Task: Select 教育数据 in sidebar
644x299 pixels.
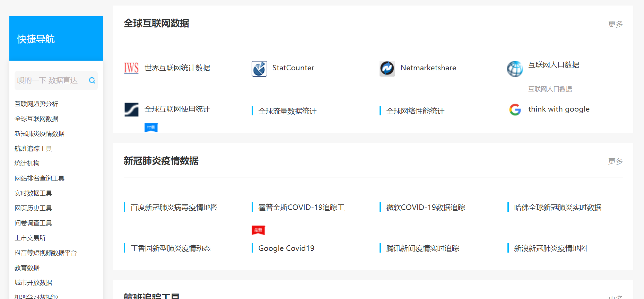Action: point(27,268)
